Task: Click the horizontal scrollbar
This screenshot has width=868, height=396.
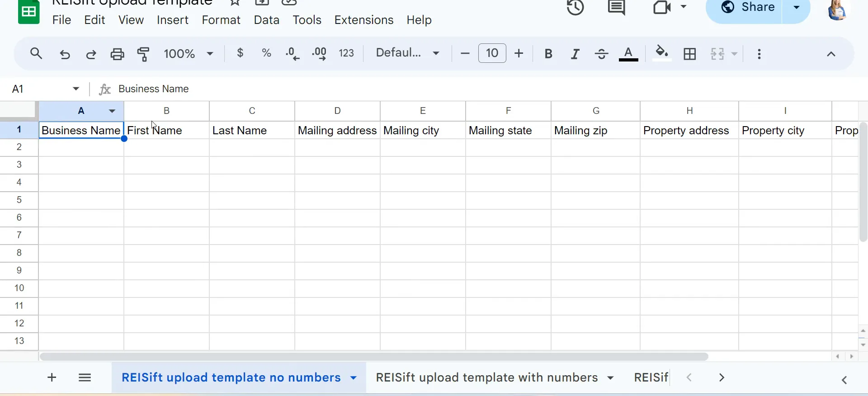Action: pos(373,357)
